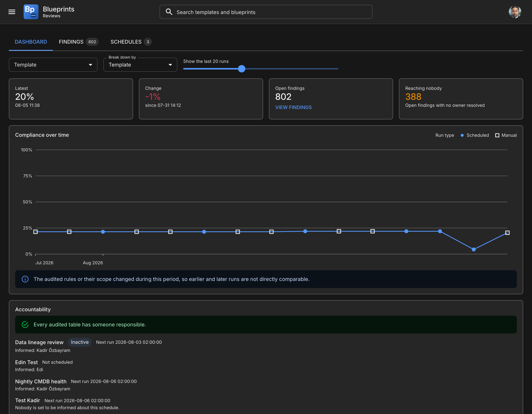The width and height of the screenshot is (532, 414).
Task: Click the Latest 20% card
Action: click(x=71, y=99)
